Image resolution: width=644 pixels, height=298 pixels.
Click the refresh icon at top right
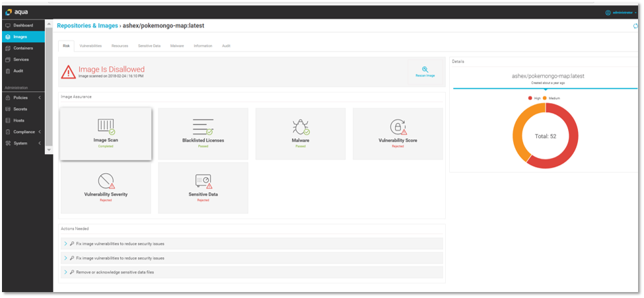(x=635, y=26)
